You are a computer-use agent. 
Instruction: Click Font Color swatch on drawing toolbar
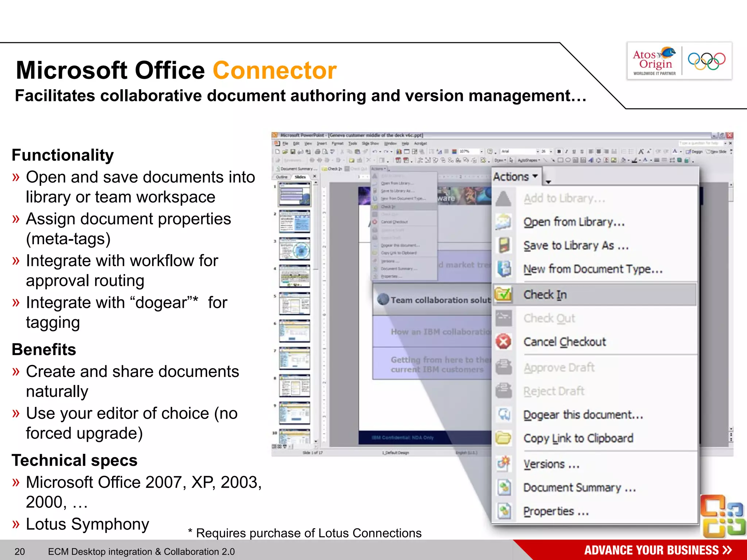tap(645, 160)
